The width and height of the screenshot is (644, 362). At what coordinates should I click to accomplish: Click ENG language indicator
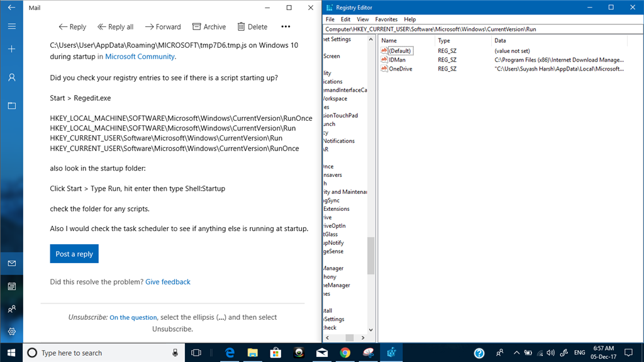[579, 353]
